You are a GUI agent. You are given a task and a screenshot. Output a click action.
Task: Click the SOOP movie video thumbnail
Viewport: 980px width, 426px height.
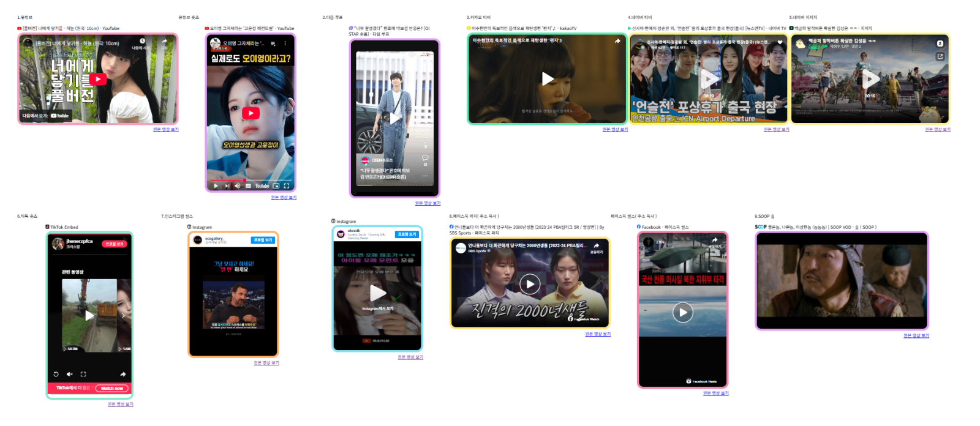tap(842, 281)
